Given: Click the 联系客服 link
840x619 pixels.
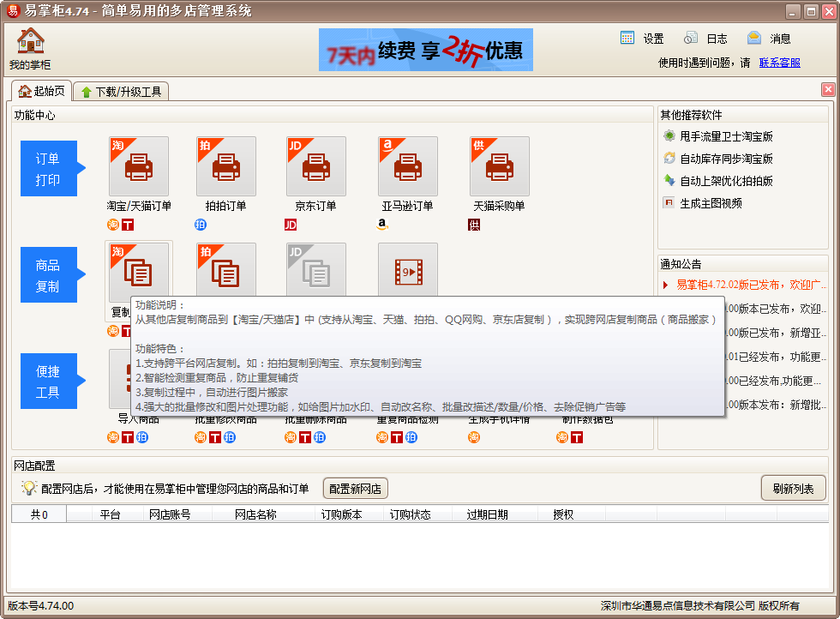Looking at the screenshot, I should [779, 63].
